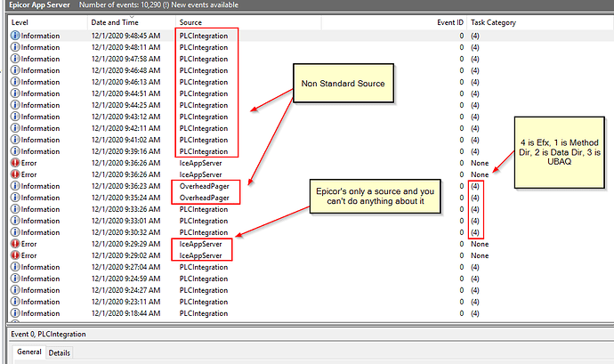Click the date 12/1/2020 9:39:16 AM

(x=125, y=151)
